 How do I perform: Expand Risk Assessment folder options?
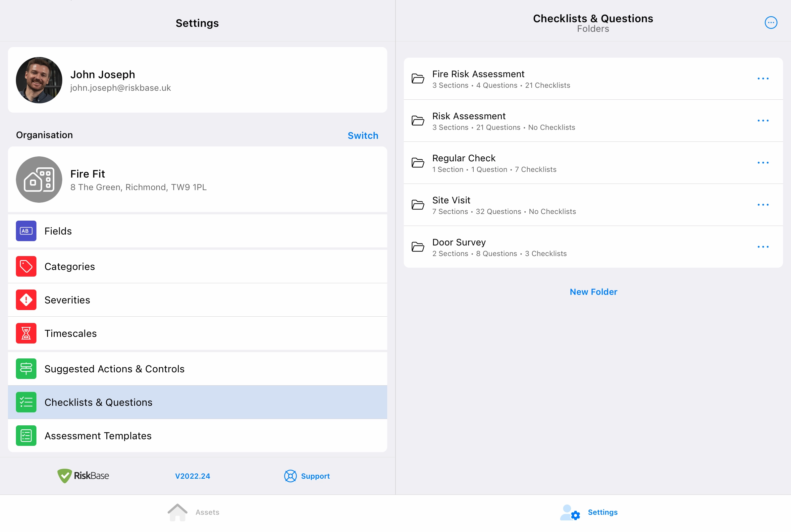coord(764,120)
